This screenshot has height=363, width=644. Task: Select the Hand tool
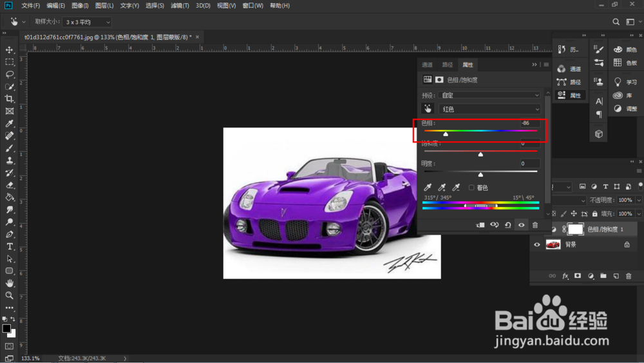[9, 283]
